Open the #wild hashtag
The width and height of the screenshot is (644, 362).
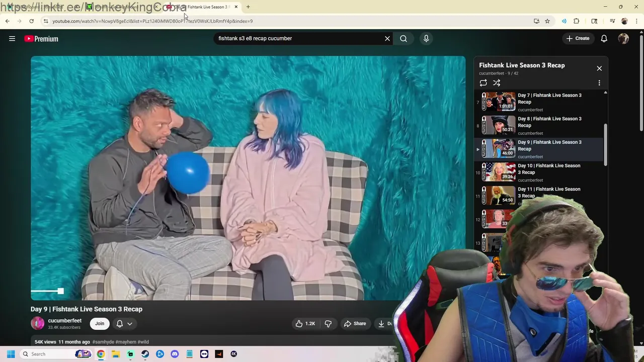point(143,342)
